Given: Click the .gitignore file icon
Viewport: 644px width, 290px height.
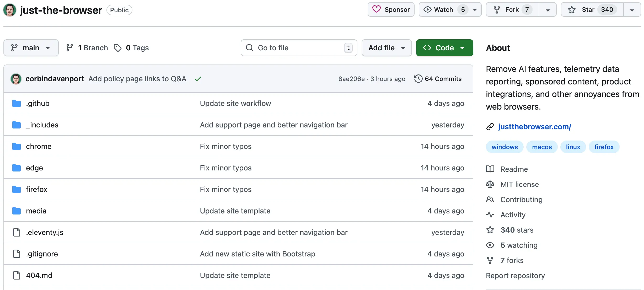Looking at the screenshot, I should pyautogui.click(x=17, y=254).
